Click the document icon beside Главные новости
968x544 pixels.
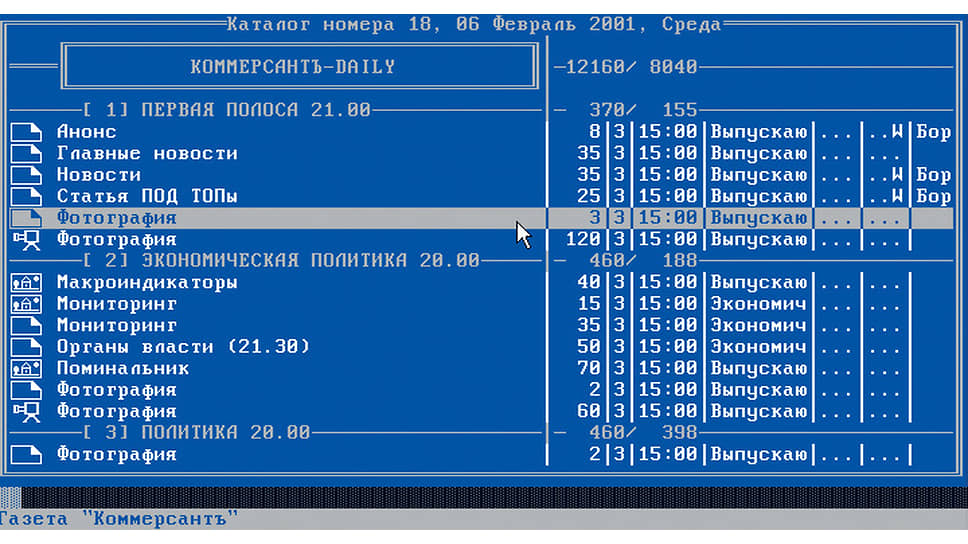[x=27, y=154]
